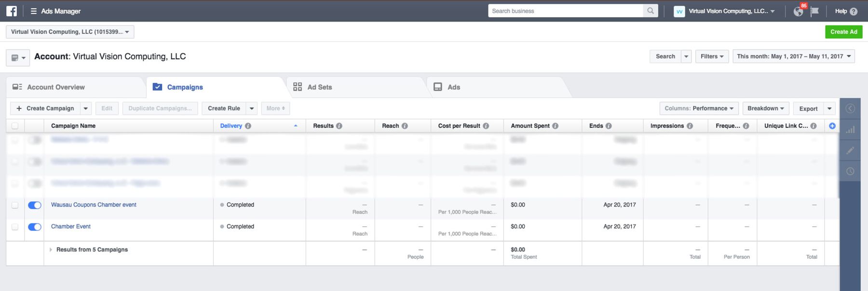Image resolution: width=868 pixels, height=291 pixels.
Task: Turn off Wausau Coupons Chamber event campaign
Action: 35,205
